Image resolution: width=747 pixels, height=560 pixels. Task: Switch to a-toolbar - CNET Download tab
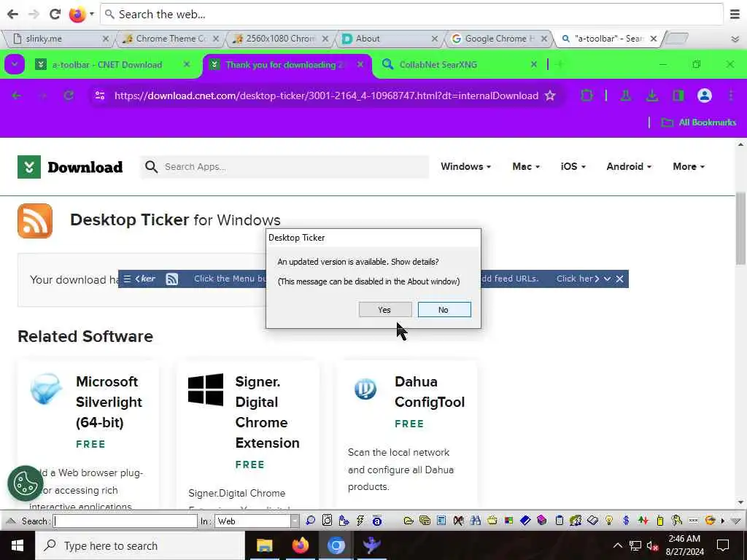pyautogui.click(x=107, y=65)
